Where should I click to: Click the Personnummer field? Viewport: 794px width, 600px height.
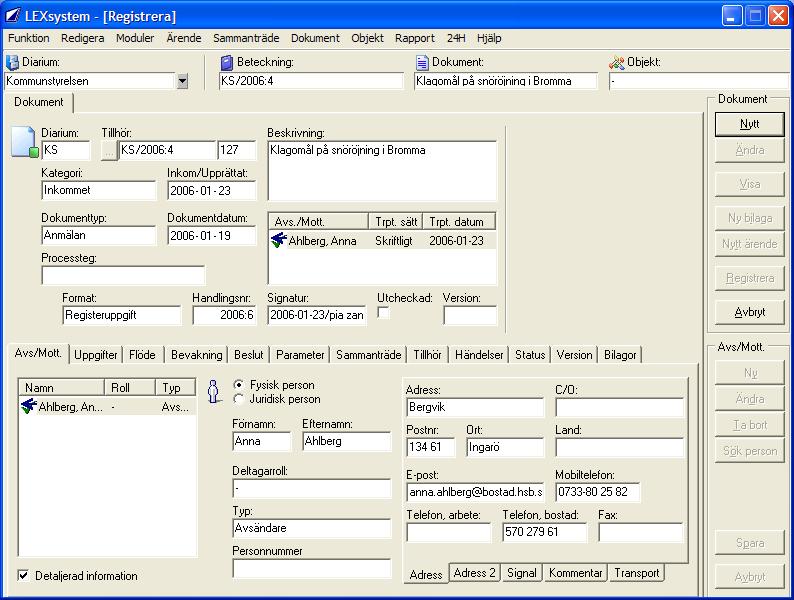(311, 568)
